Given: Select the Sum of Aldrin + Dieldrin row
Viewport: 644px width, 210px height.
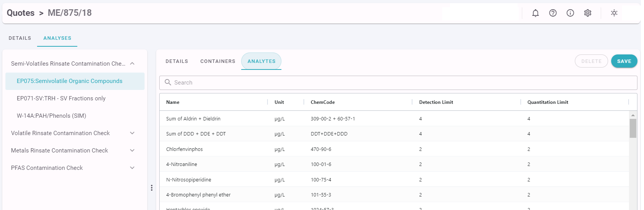Looking at the screenshot, I should pos(394,119).
